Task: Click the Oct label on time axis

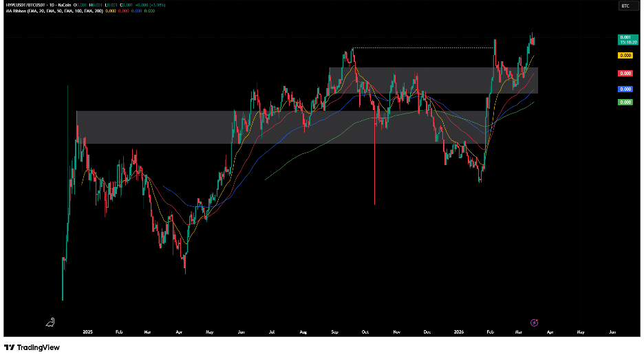Action: [365, 331]
